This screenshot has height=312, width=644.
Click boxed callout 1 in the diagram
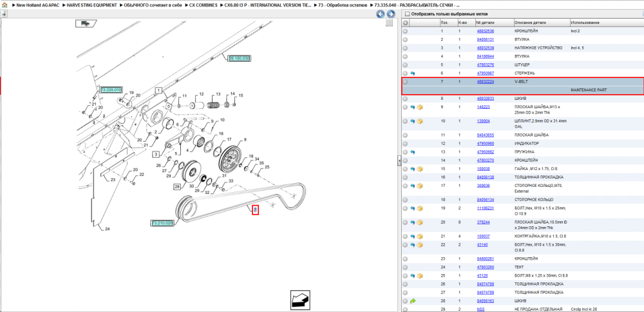click(x=158, y=90)
